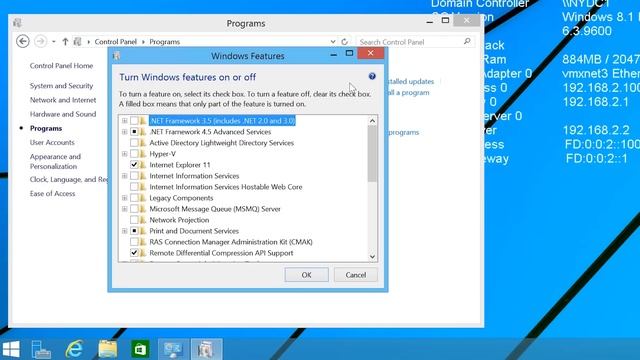Confirm Windows Features with OK
Viewport: 640px width, 360px height.
307,275
